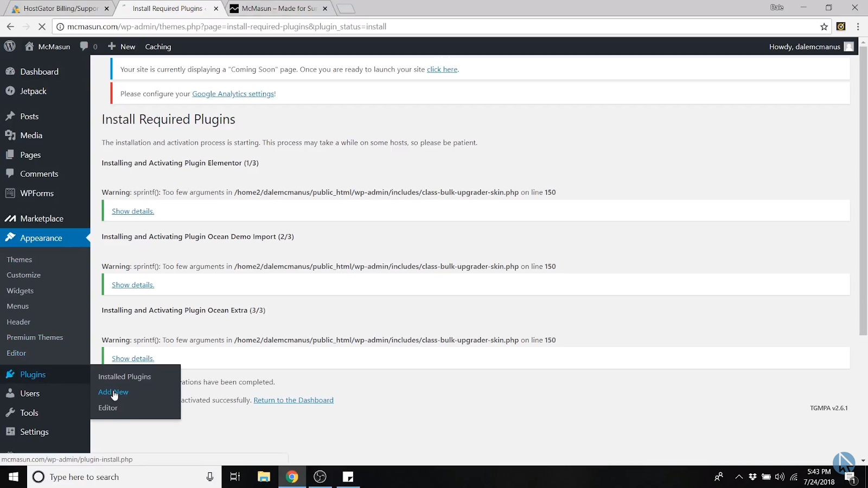Bookmark this page with the star

(824, 27)
